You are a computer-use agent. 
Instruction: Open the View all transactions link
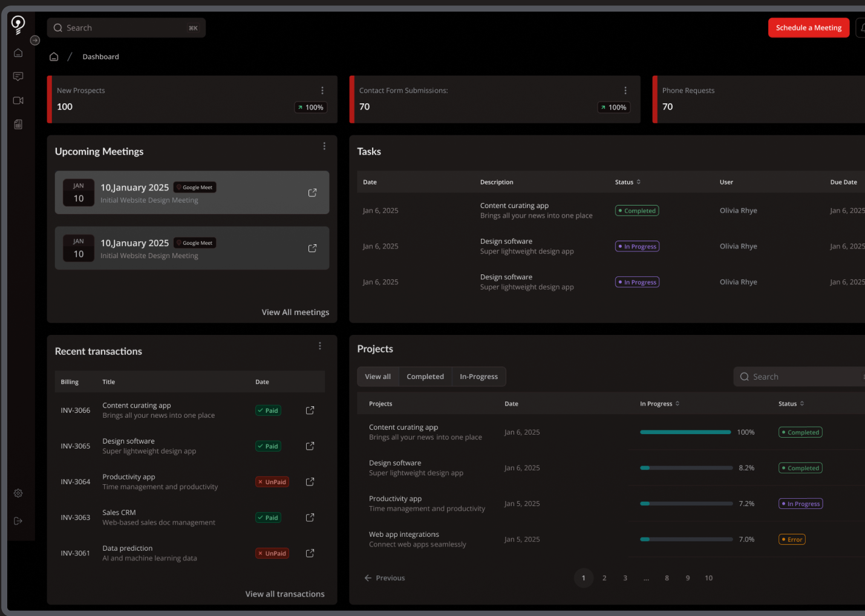point(285,594)
